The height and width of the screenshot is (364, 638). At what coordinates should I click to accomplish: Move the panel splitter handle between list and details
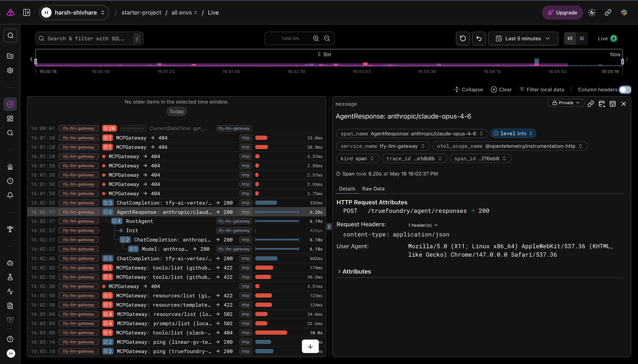coord(329,227)
